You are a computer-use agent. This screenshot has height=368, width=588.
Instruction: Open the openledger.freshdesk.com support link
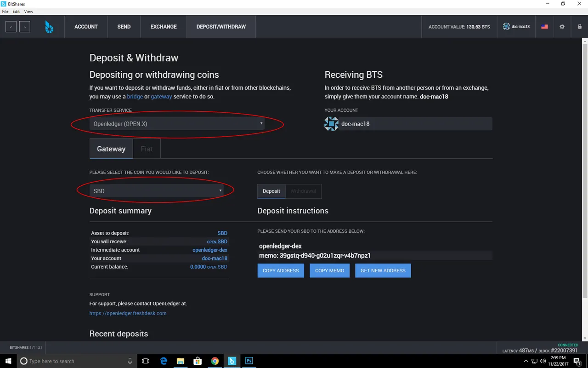[x=128, y=313]
